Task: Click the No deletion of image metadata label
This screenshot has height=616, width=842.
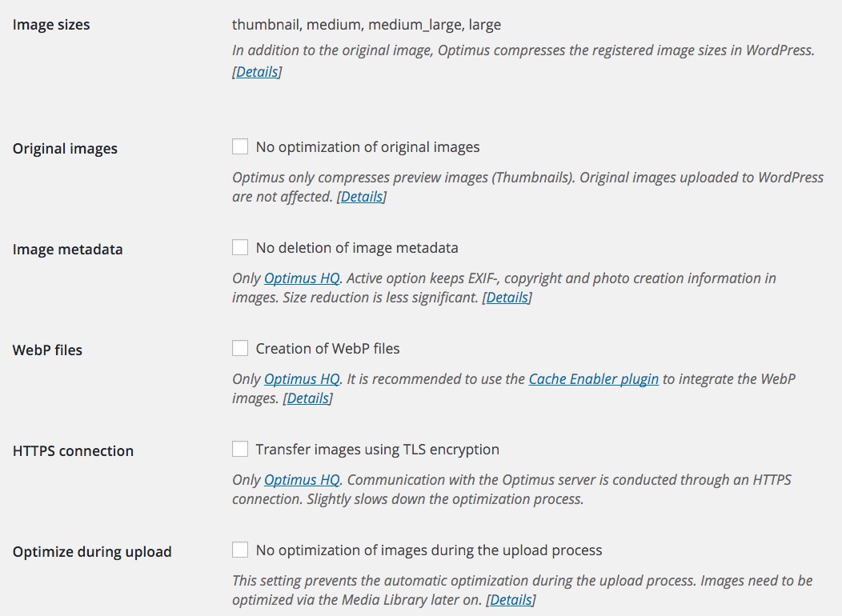Action: pyautogui.click(x=357, y=248)
